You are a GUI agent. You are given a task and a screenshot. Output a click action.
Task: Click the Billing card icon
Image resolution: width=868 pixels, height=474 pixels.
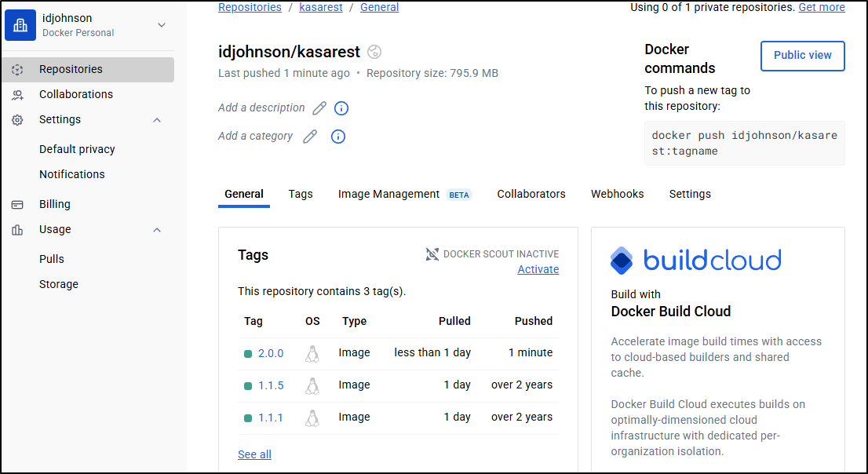(18, 204)
